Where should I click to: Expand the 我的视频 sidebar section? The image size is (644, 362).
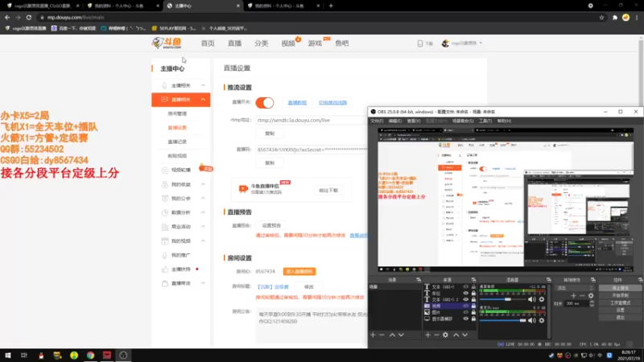coord(203,241)
